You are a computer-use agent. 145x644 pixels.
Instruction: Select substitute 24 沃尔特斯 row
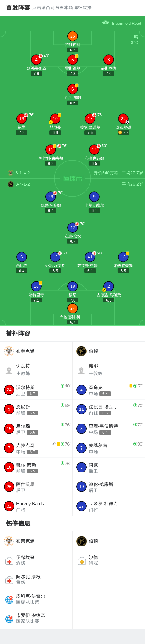coord(36,390)
